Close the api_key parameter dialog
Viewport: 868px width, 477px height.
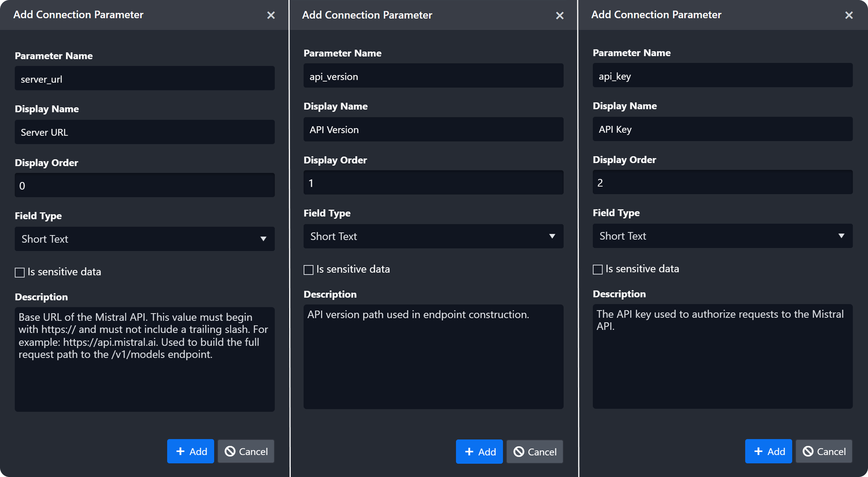tap(849, 15)
